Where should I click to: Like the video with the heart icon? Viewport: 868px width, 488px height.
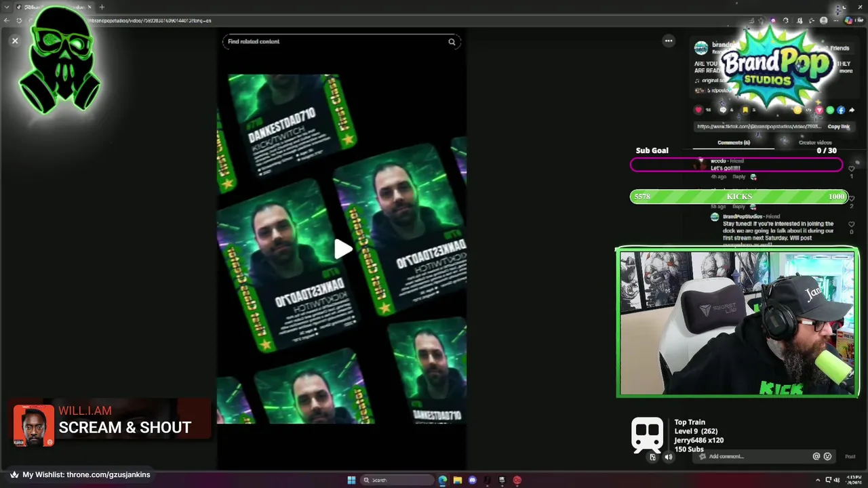[x=698, y=110]
